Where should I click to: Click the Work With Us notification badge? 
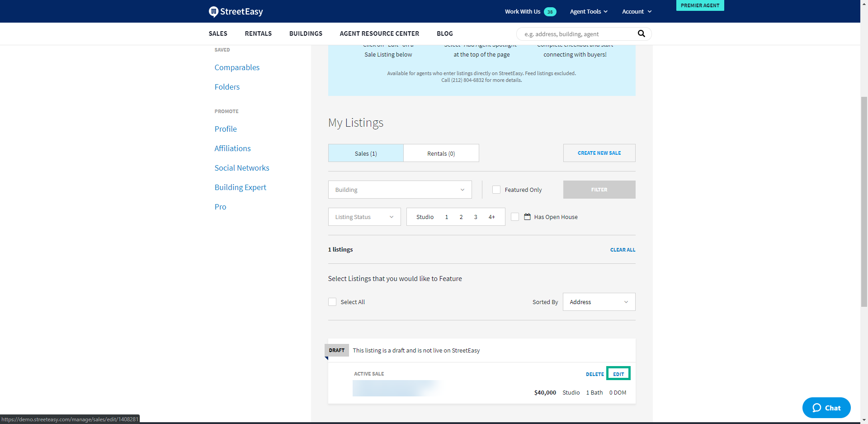(550, 12)
